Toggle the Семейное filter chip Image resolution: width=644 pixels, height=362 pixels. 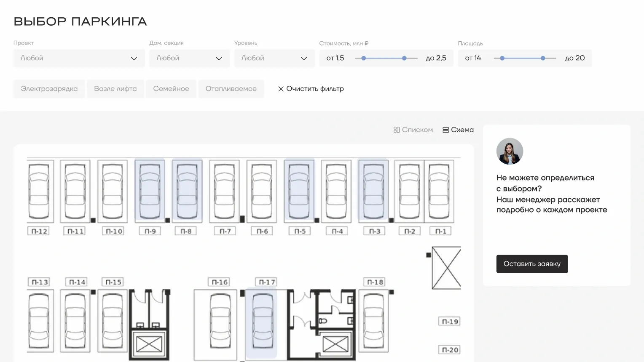(x=171, y=89)
